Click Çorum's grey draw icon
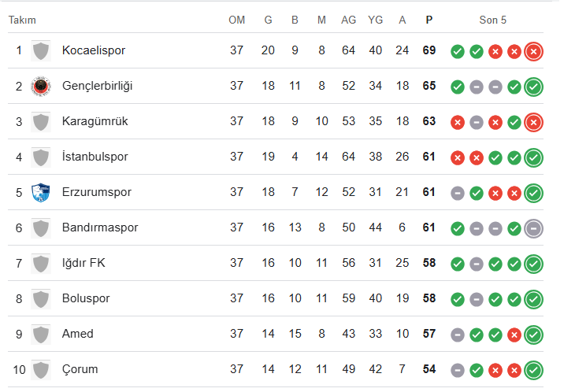Image resolution: width=564 pixels, height=392 pixels. point(457,370)
